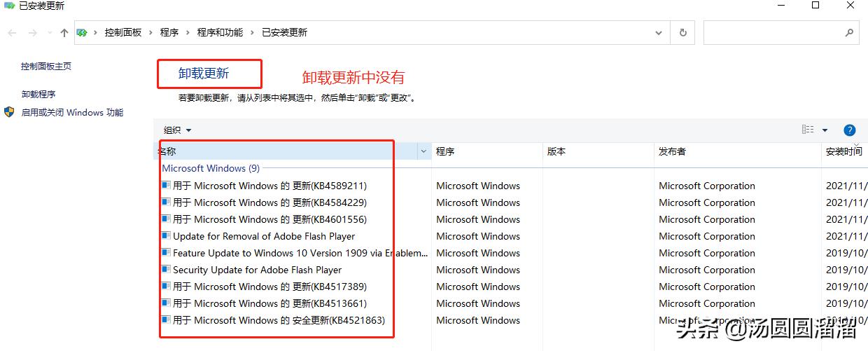
Task: Expand chevron after 程序 breadcrumb
Action: pos(188,32)
